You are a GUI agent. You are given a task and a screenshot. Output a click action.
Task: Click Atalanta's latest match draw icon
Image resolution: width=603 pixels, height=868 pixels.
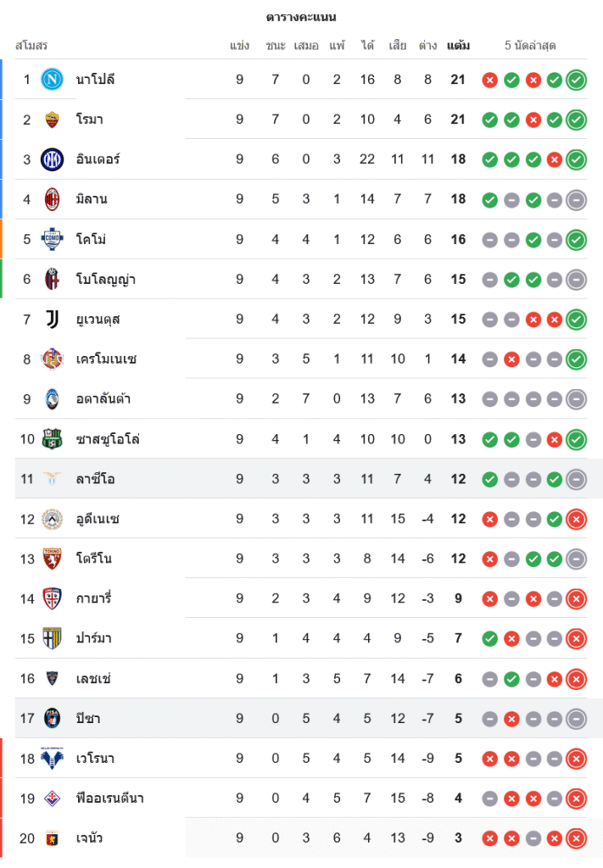pyautogui.click(x=576, y=399)
